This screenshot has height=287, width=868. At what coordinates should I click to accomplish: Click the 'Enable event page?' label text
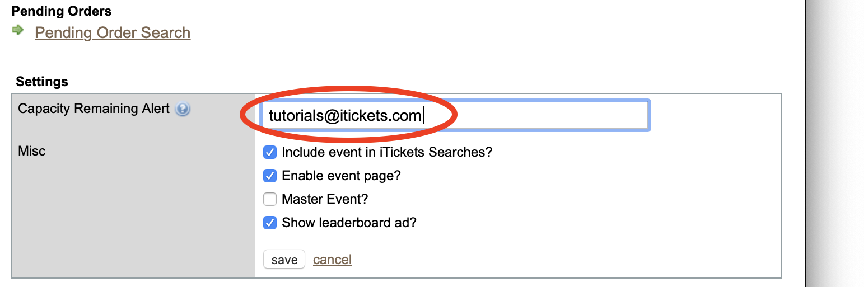(x=342, y=176)
